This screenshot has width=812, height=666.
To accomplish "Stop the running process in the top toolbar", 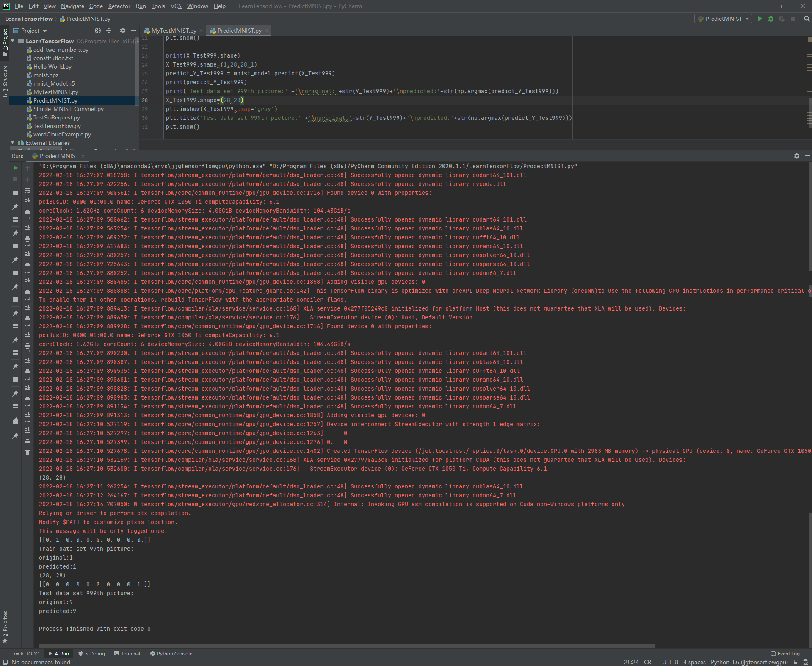I will click(793, 19).
